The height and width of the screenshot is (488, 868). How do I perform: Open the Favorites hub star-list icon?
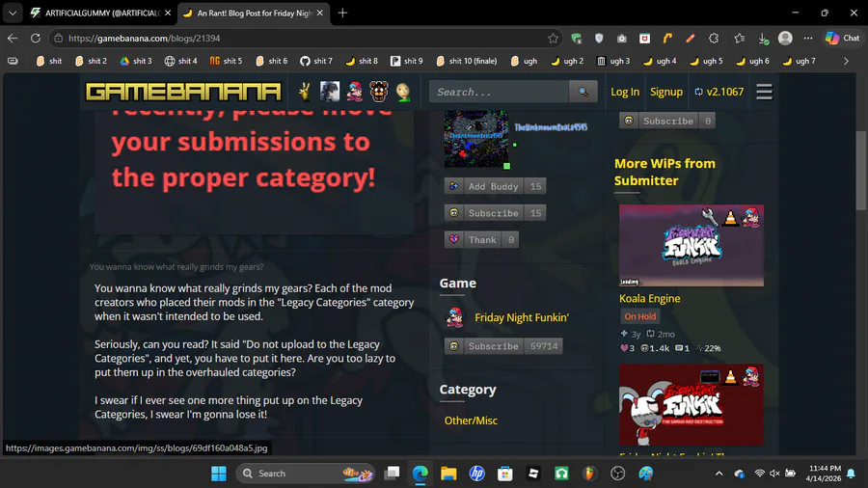point(740,39)
